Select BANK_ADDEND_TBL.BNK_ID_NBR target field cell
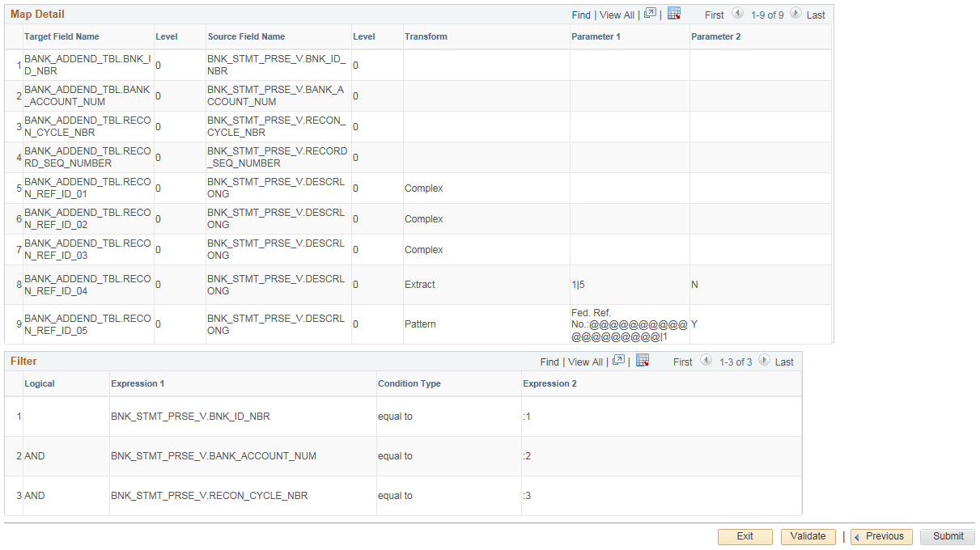 tap(87, 65)
